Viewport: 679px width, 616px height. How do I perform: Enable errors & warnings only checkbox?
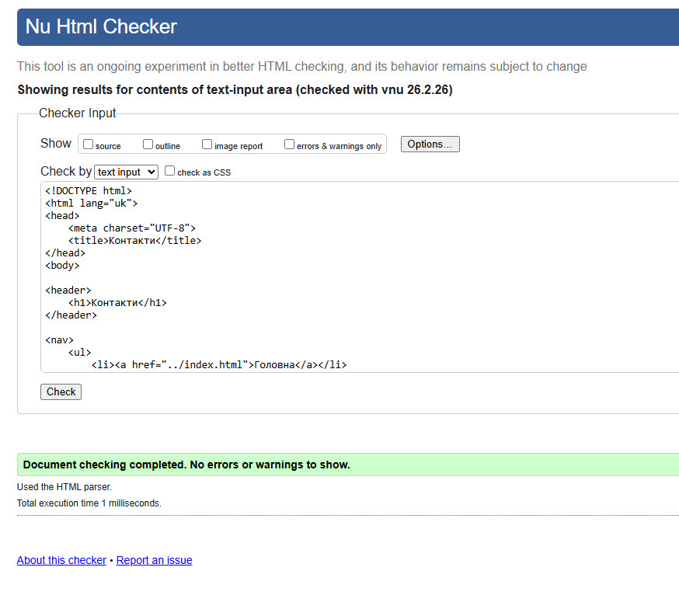[290, 144]
